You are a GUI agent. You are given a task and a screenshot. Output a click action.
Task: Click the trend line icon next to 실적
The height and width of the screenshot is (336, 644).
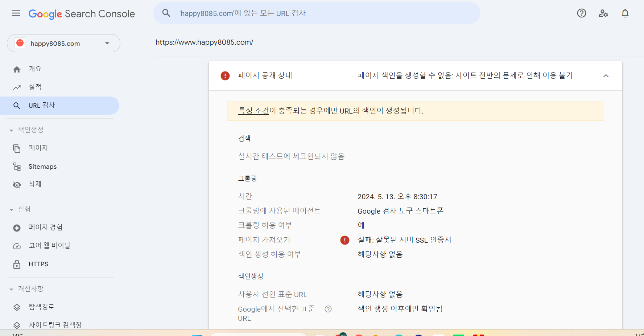click(x=17, y=87)
